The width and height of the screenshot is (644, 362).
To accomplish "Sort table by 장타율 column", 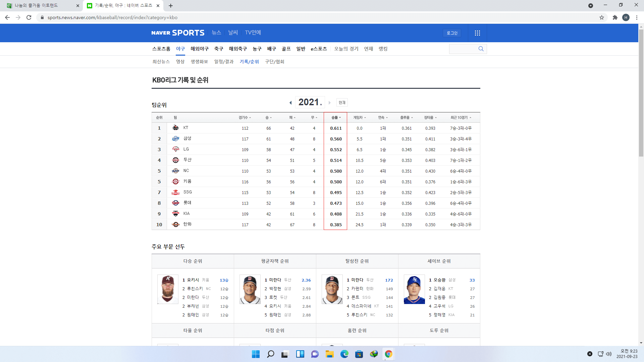I will (x=430, y=118).
